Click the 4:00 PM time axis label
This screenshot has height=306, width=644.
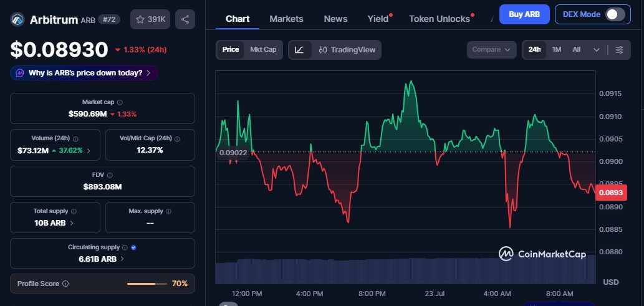[x=309, y=294]
